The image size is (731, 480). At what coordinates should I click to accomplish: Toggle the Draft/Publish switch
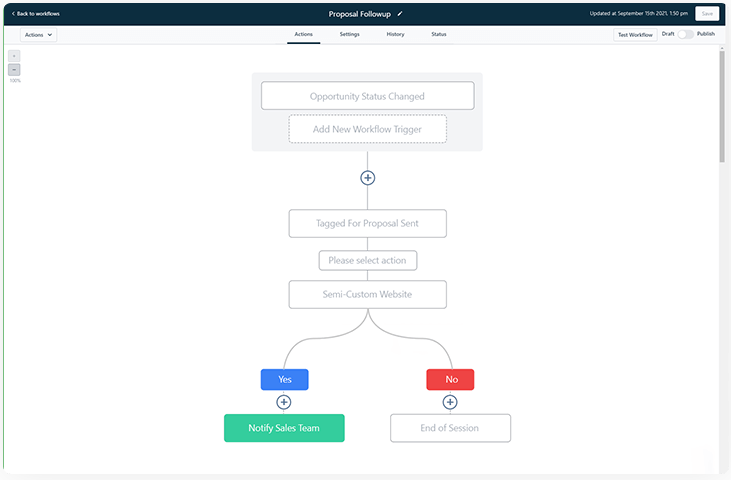click(x=685, y=34)
